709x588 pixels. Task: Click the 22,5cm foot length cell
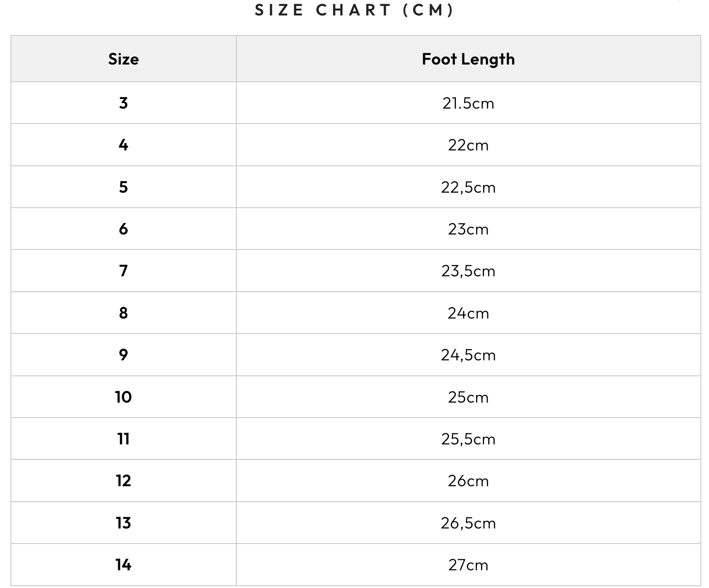click(468, 187)
